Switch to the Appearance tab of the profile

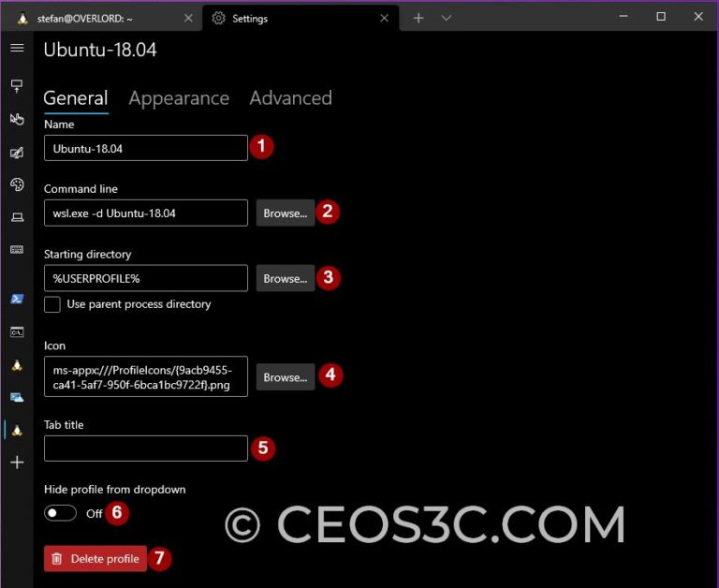tap(179, 98)
